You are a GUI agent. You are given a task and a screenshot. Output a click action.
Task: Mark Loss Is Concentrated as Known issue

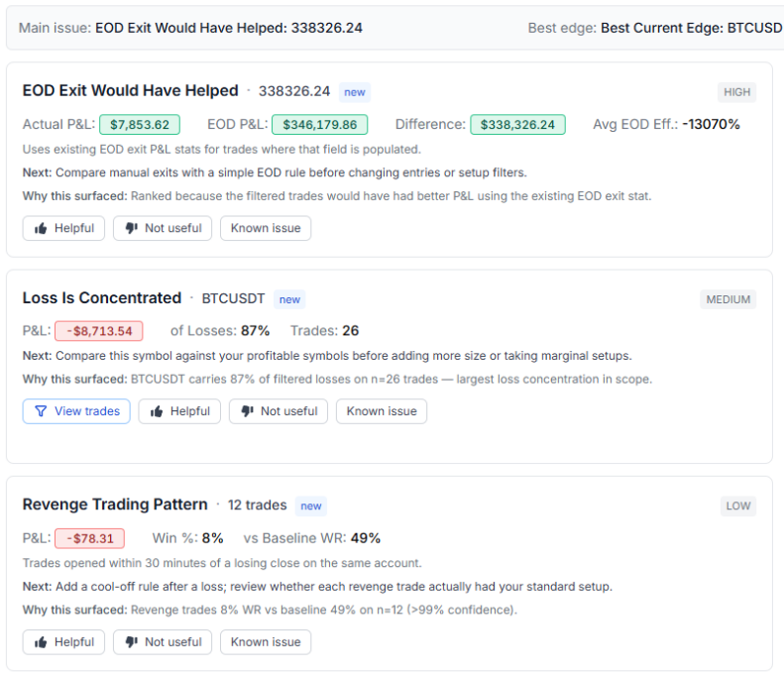(382, 411)
